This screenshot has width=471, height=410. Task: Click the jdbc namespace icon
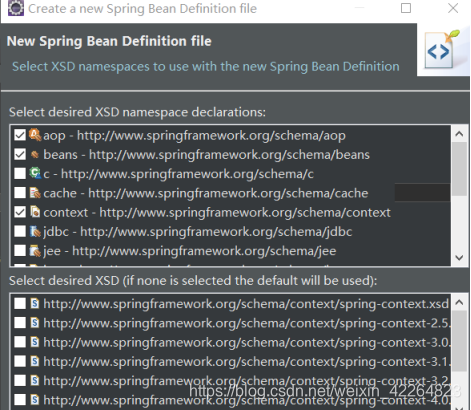pyautogui.click(x=35, y=231)
